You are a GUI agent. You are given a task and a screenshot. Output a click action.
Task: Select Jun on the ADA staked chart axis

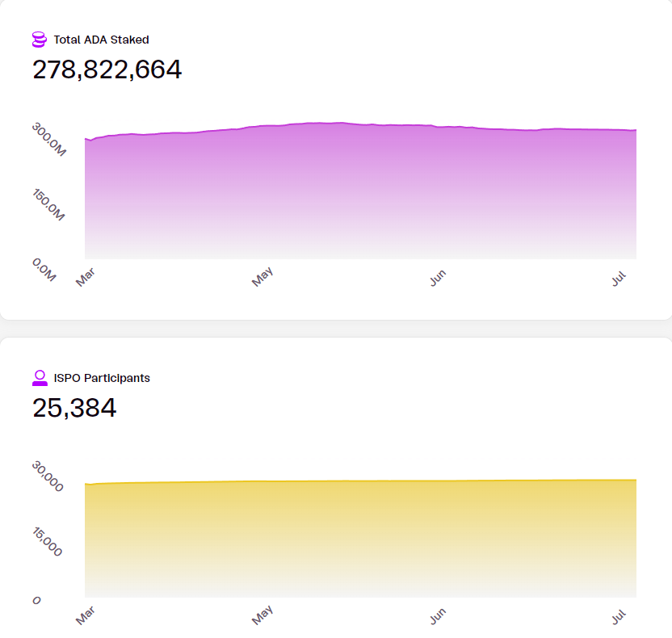(x=438, y=278)
